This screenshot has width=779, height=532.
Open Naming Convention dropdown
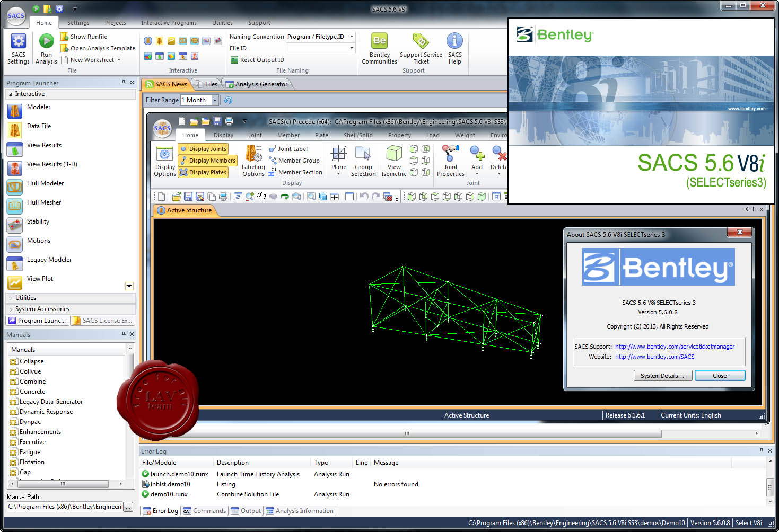(x=352, y=37)
